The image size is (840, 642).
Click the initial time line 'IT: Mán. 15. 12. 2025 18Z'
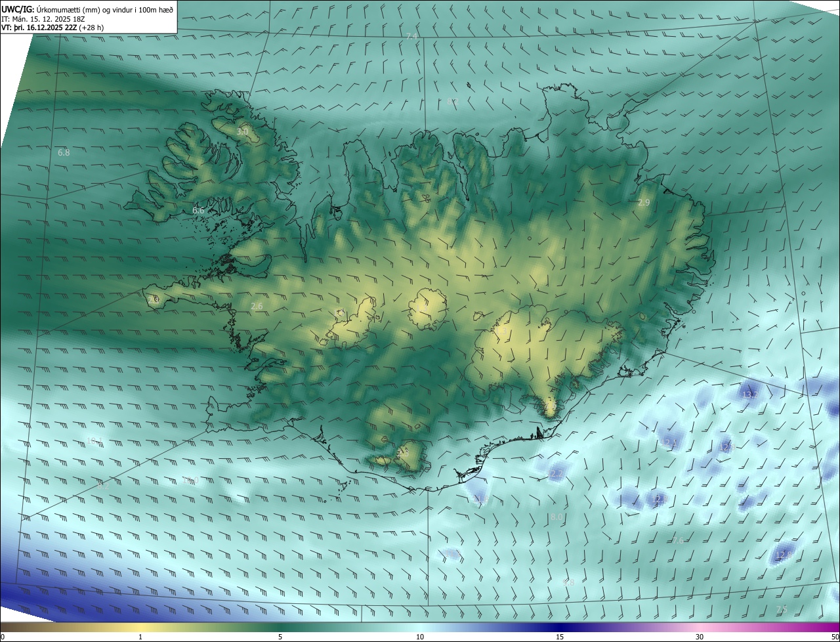point(43,18)
